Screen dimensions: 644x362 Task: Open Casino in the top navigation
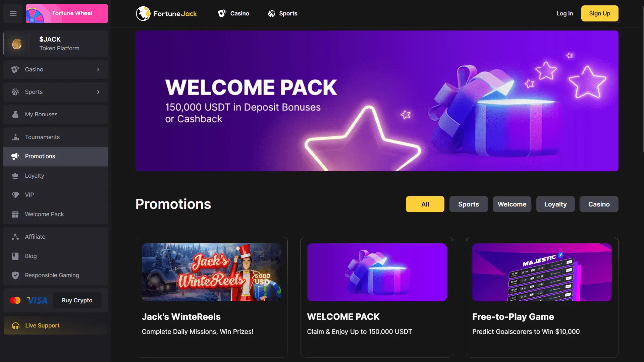(x=233, y=13)
